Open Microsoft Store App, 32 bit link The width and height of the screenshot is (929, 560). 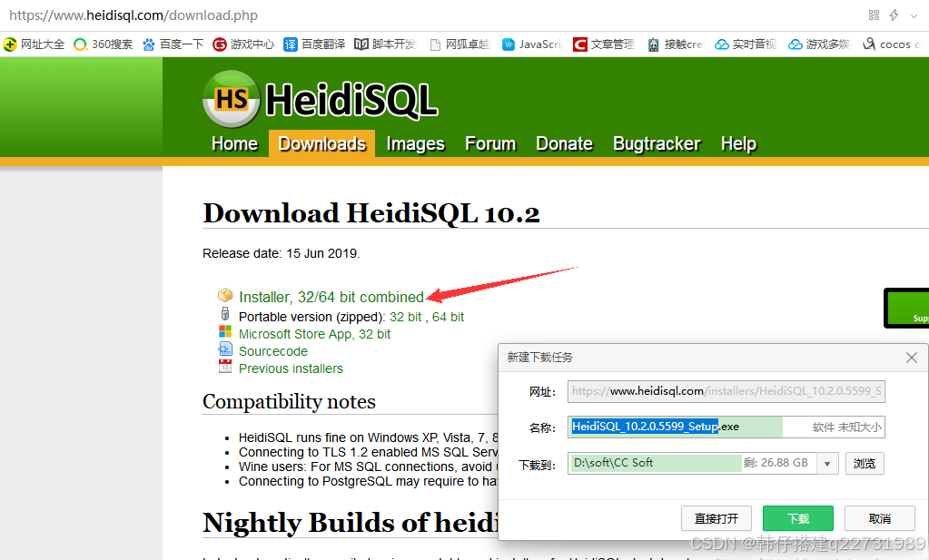(x=314, y=335)
